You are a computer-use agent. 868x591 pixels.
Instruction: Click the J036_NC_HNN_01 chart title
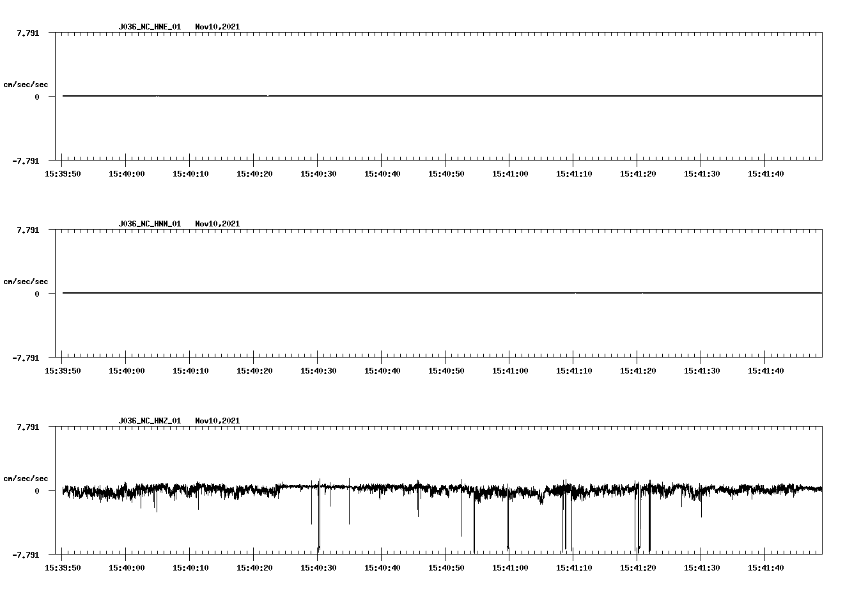coord(150,224)
